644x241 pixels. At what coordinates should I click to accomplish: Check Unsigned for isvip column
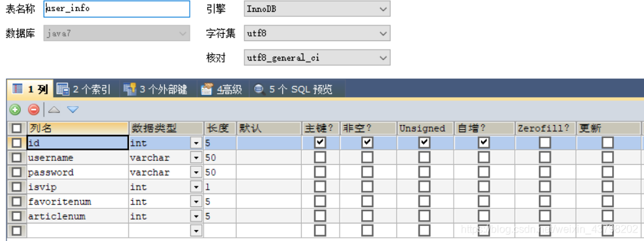tap(424, 187)
